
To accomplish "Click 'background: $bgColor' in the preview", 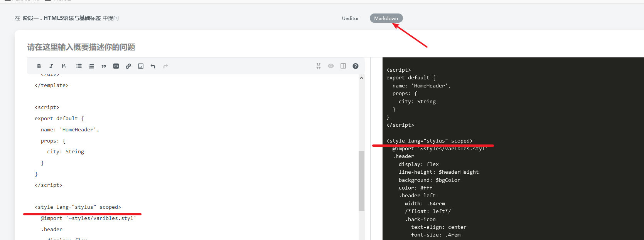I will [x=430, y=180].
